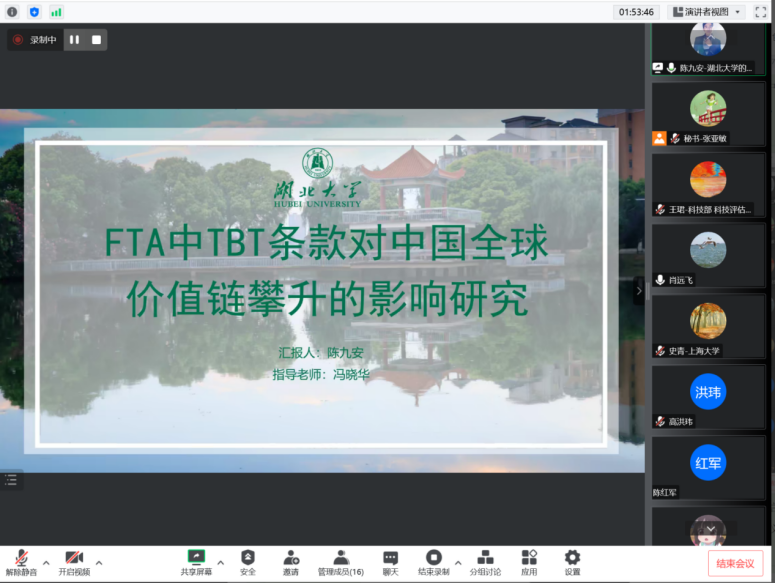Unmute microphone with 解除静音
Image resolution: width=775 pixels, height=583 pixels.
click(x=21, y=563)
